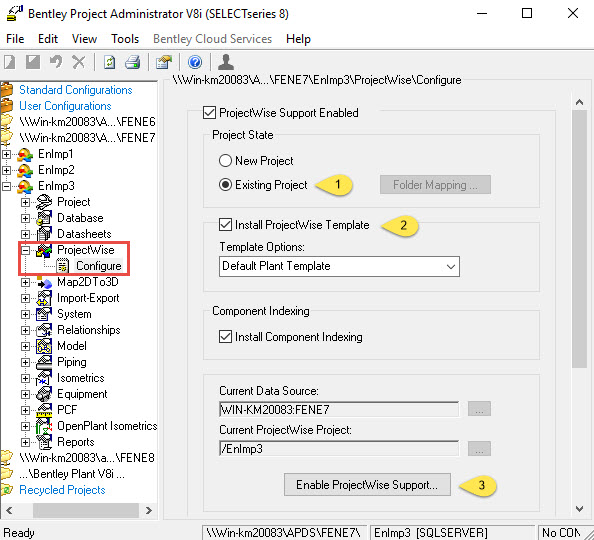Open the Help menu
This screenshot has width=594, height=540.
(x=298, y=39)
